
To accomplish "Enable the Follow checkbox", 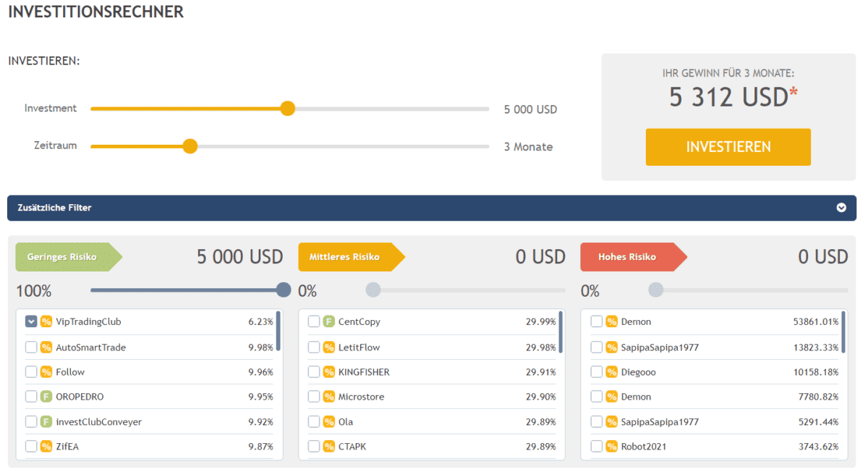I will click(30, 371).
